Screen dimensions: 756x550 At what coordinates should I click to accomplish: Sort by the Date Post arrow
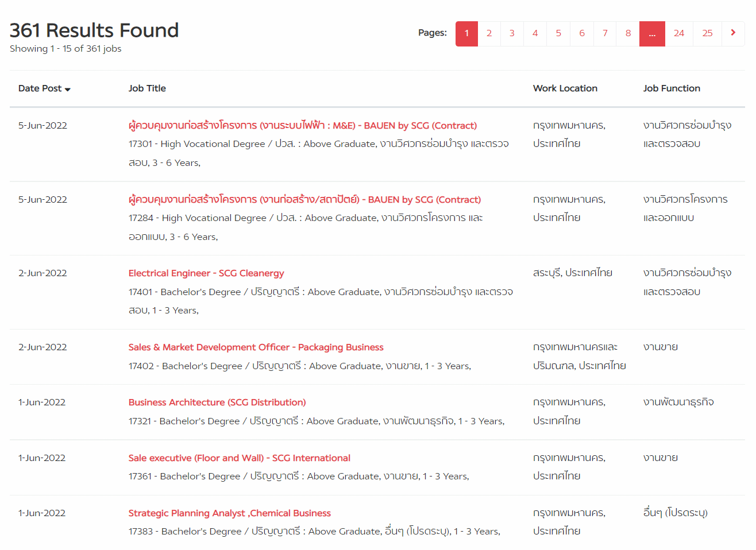pyautogui.click(x=67, y=89)
